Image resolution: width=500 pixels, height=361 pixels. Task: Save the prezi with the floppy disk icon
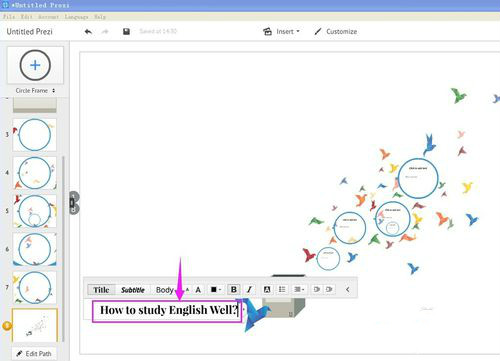[x=126, y=32]
